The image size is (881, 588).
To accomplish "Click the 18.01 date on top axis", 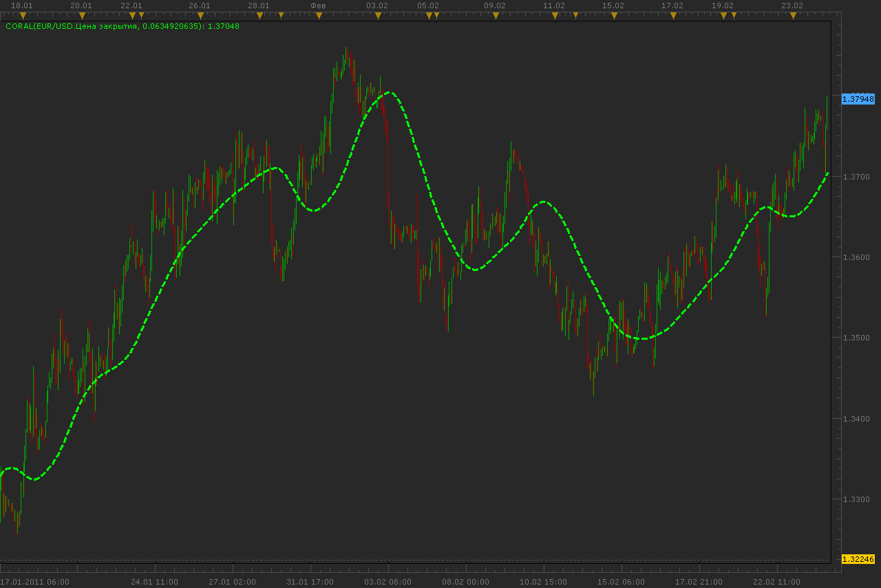I will pyautogui.click(x=22, y=6).
